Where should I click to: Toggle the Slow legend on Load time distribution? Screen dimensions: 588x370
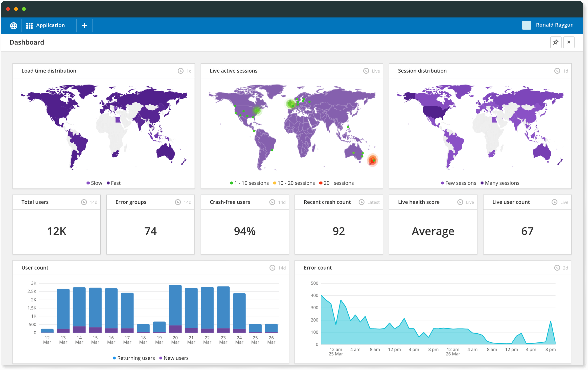click(x=94, y=183)
